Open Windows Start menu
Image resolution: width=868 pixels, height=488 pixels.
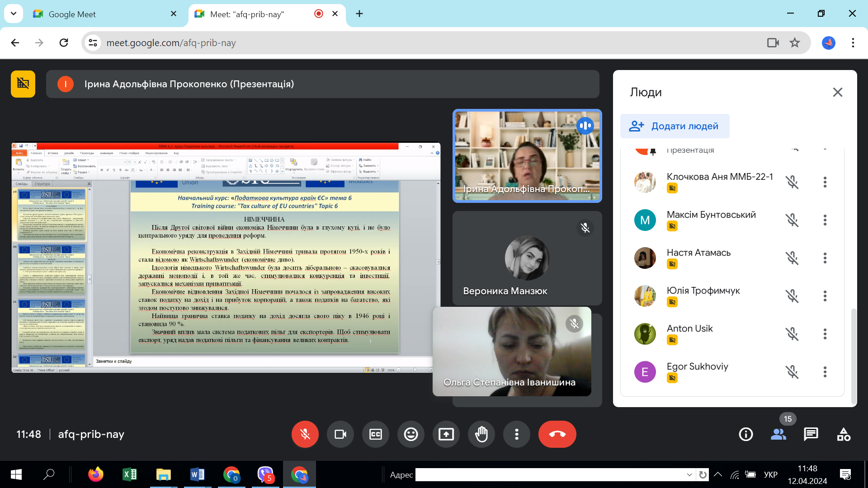16,474
